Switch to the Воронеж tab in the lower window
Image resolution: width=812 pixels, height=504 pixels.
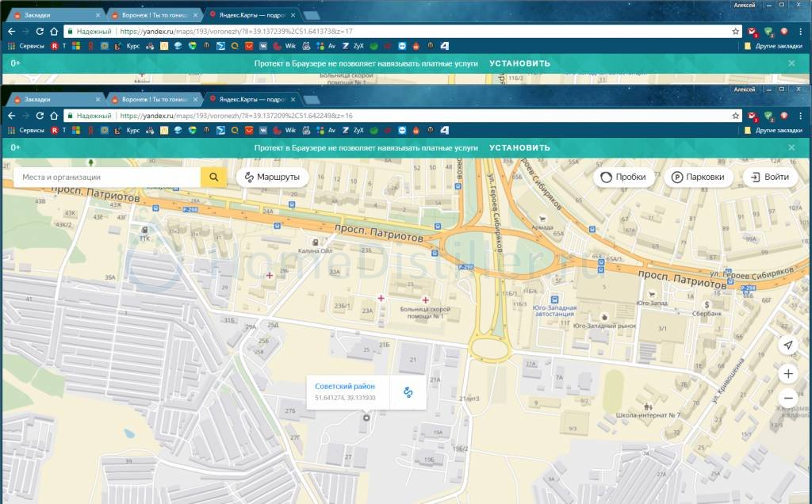[x=153, y=99]
